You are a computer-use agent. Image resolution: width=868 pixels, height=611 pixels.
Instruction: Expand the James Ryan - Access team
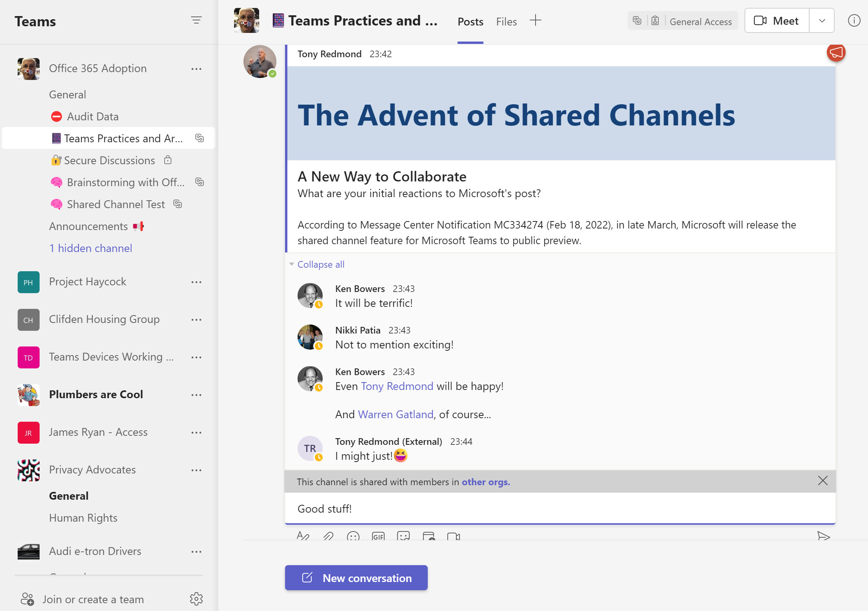coord(98,432)
